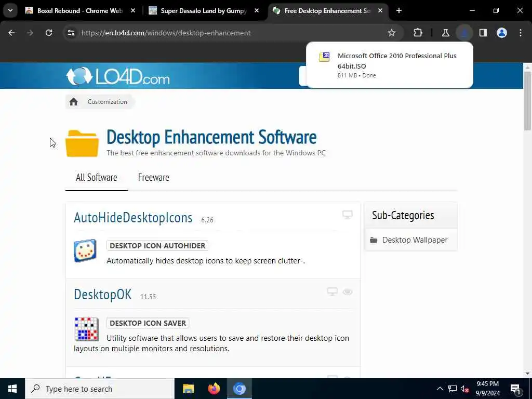Viewport: 532px width, 399px height.
Task: Click monitor icon on DesktopOK row
Action: tap(332, 292)
